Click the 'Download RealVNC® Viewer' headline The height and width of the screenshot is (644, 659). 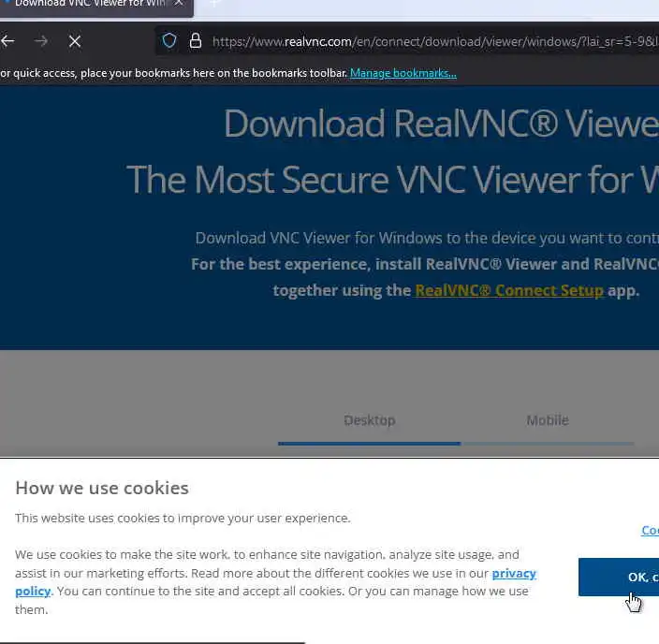(441, 124)
